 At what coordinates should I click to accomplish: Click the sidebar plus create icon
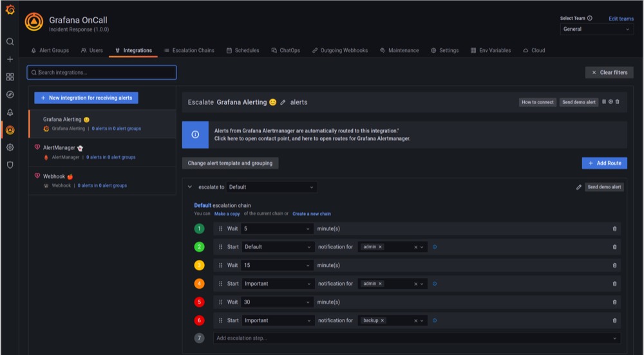click(x=10, y=59)
